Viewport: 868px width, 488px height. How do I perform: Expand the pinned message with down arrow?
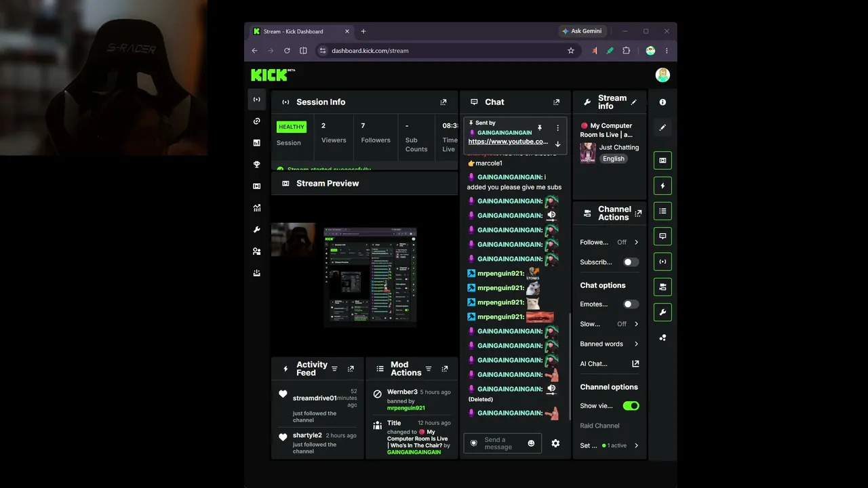558,144
